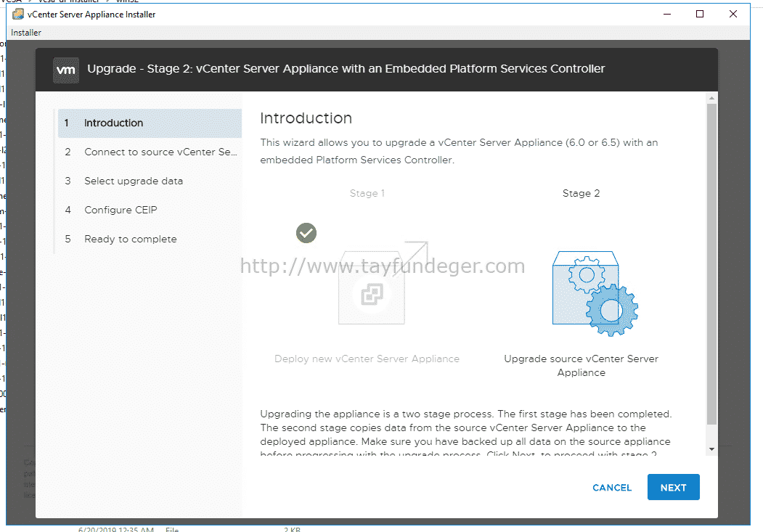763x532 pixels.
Task: Click the NEXT button
Action: 674,487
